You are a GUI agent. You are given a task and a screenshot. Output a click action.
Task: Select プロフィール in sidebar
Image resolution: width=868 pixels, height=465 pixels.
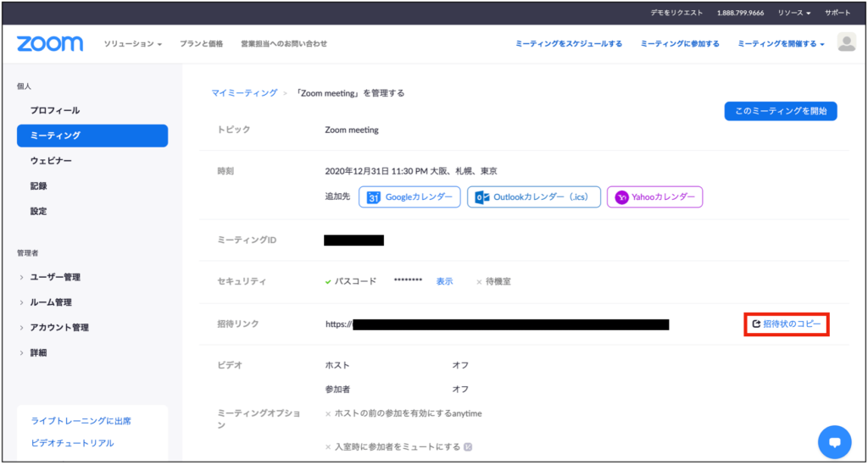55,111
